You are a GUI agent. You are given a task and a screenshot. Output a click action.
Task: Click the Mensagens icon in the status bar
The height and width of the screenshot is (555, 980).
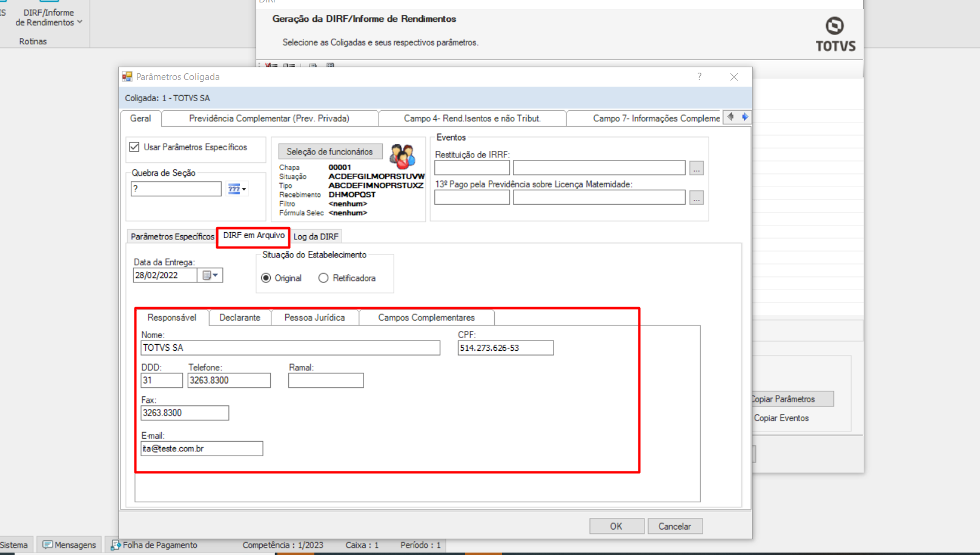pyautogui.click(x=47, y=545)
